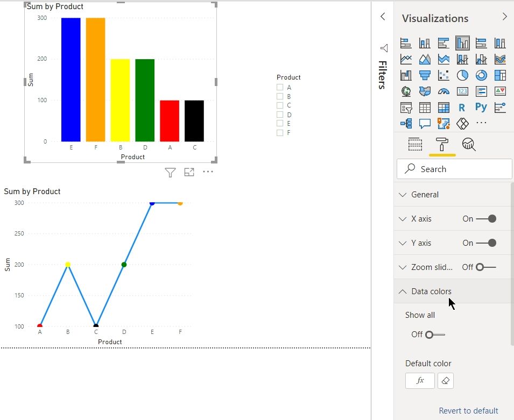
Task: Open the fx conditional formatting button
Action: pos(420,380)
